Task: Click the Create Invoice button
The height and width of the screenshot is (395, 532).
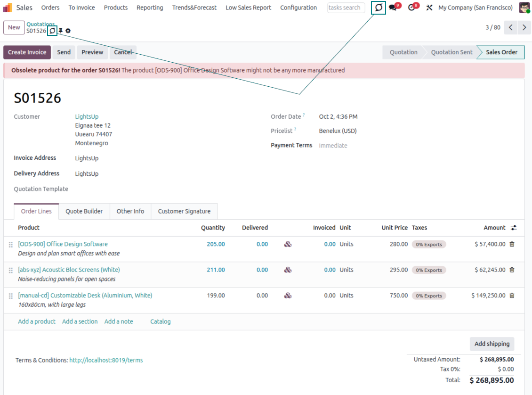Action: (x=27, y=52)
